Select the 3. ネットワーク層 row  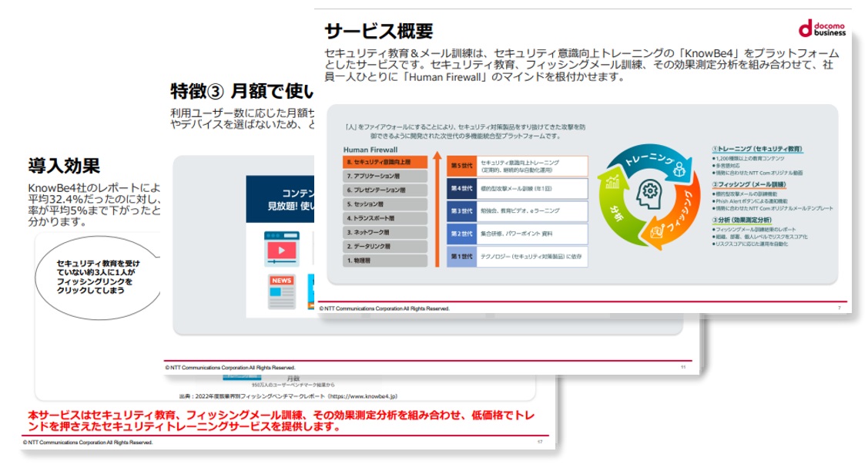pos(385,232)
